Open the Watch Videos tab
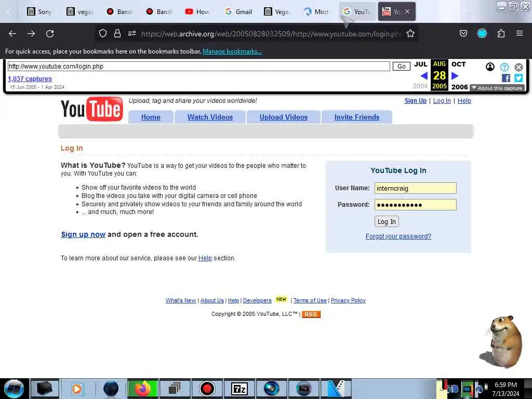 tap(210, 117)
